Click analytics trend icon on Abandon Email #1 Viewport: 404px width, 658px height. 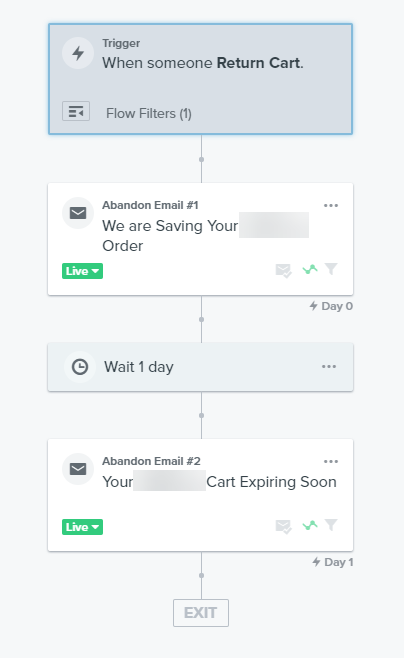[x=310, y=269]
